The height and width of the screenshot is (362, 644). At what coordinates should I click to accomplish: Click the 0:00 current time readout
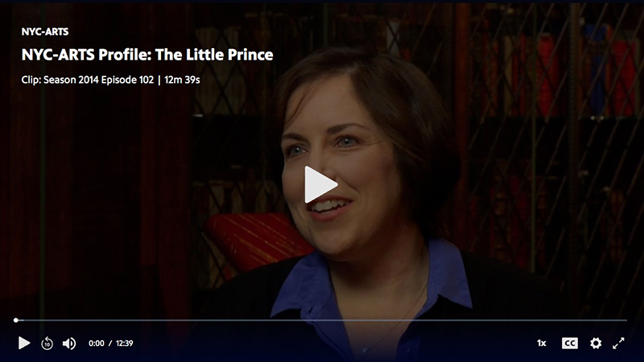coord(97,343)
